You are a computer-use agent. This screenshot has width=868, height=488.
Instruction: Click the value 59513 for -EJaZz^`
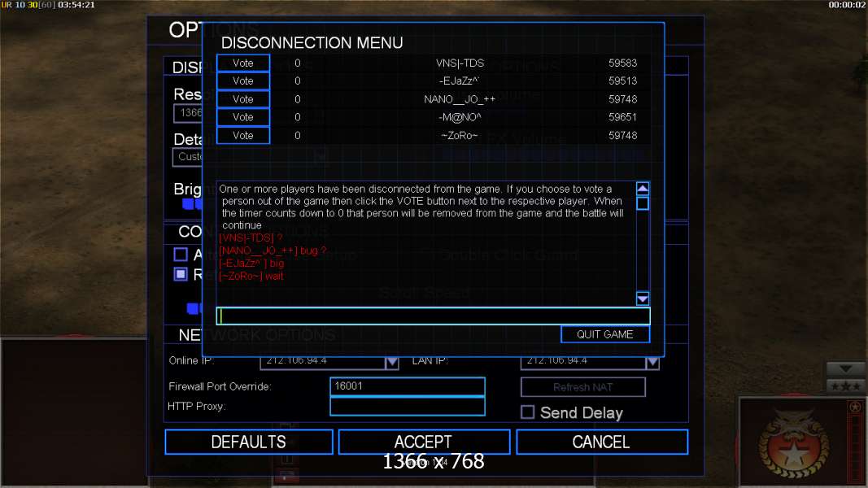tap(623, 81)
